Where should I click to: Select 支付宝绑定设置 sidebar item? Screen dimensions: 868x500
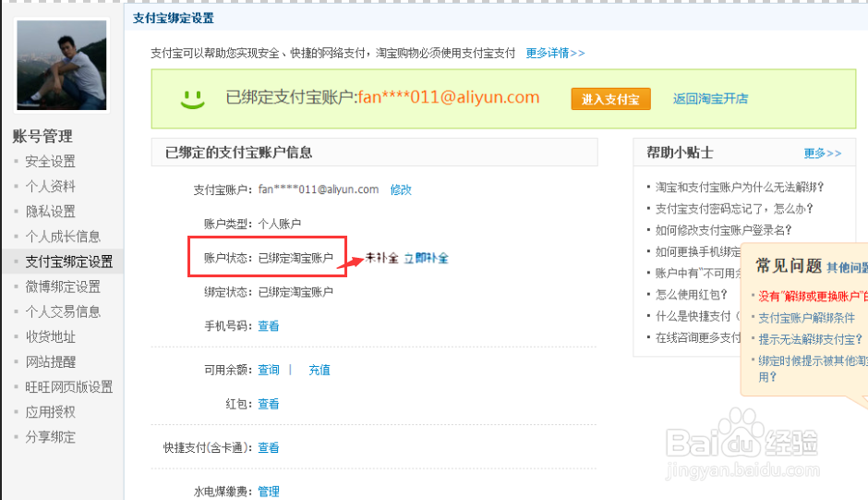coord(69,262)
